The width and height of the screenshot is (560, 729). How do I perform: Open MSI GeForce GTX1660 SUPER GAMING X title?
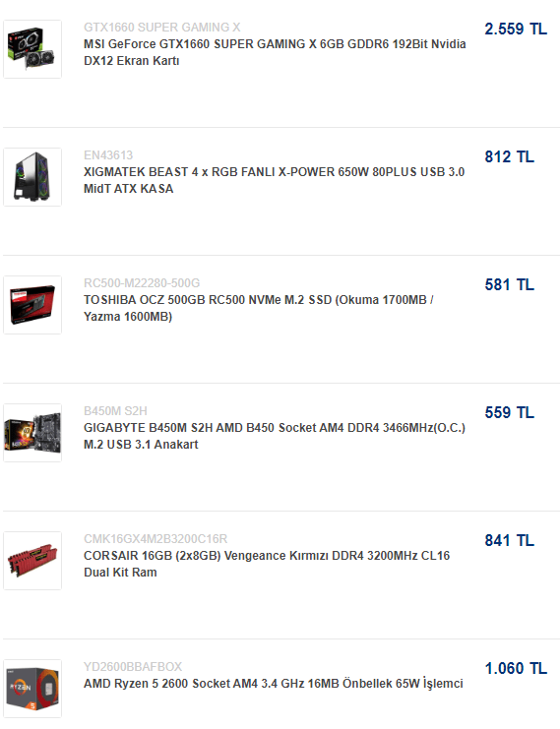(x=275, y=52)
